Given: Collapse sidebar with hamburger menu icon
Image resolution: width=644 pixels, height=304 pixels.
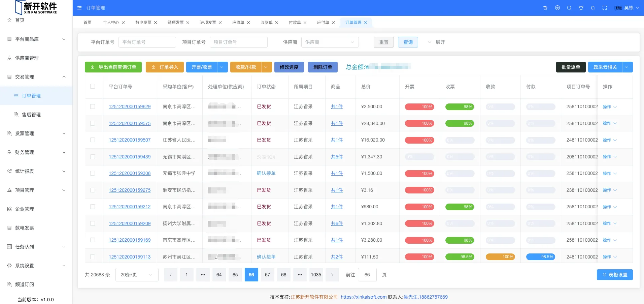Looking at the screenshot, I should [x=79, y=8].
